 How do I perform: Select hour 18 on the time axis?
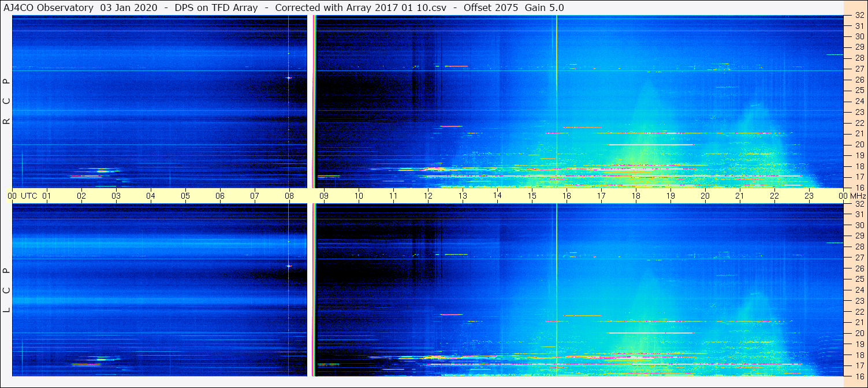pyautogui.click(x=636, y=196)
